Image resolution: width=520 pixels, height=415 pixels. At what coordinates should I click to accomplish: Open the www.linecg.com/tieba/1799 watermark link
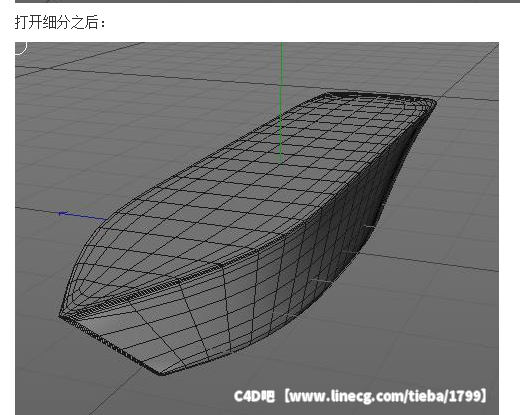tap(385, 396)
